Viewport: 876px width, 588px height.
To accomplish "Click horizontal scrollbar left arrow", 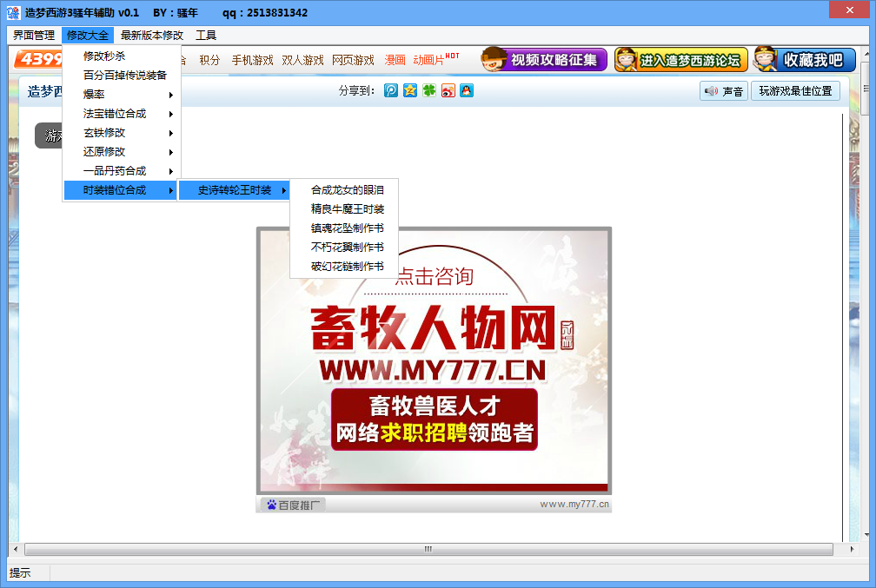I will (x=16, y=549).
